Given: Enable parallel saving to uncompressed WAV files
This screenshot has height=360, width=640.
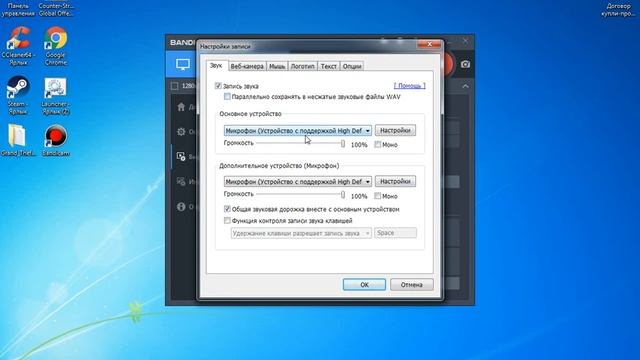Looking at the screenshot, I should (227, 96).
